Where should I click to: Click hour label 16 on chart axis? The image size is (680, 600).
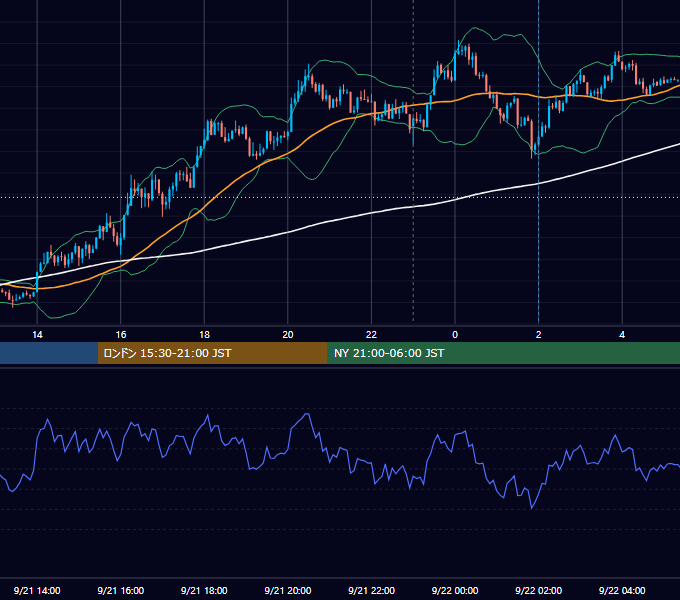[x=121, y=335]
